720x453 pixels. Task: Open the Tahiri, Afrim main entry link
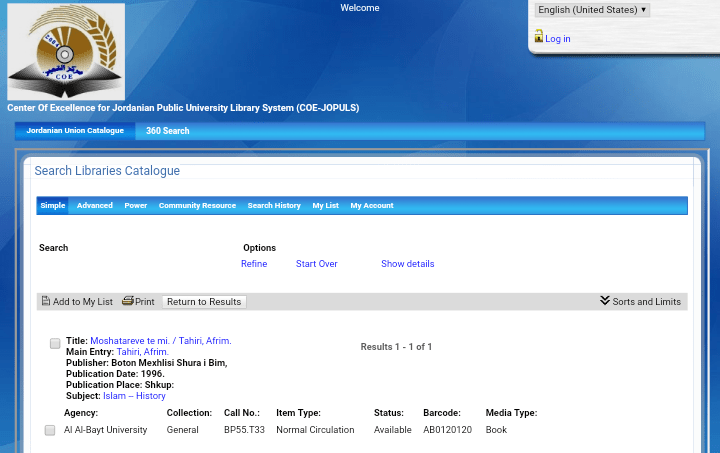point(142,352)
